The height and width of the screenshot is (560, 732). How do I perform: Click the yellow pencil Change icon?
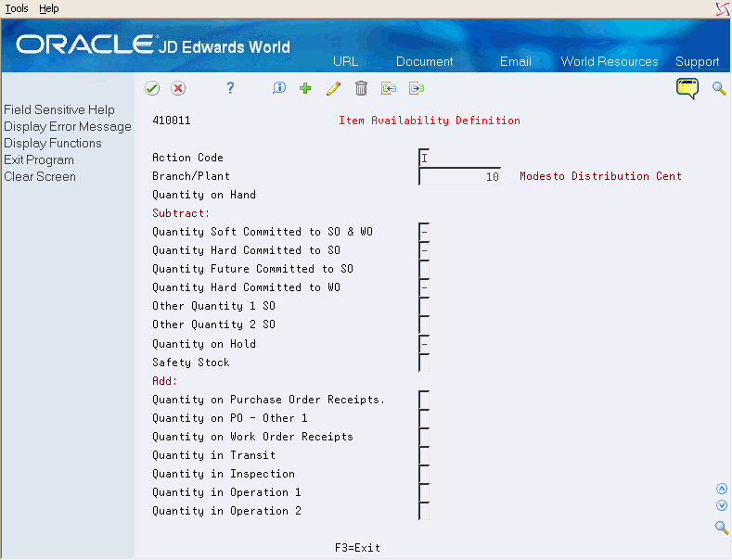pos(333,88)
